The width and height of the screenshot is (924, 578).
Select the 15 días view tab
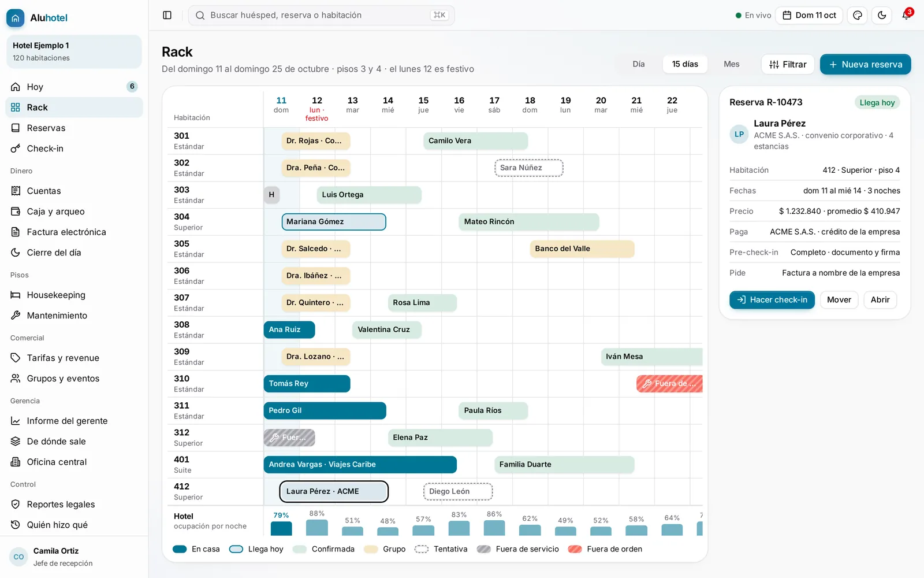coord(685,64)
